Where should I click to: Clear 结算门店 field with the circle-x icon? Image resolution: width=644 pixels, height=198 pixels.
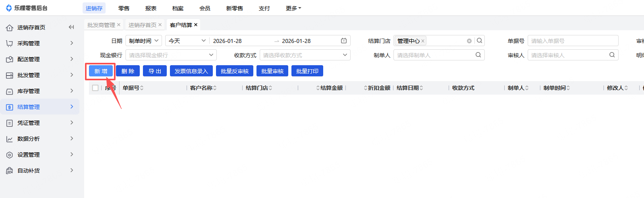pos(469,41)
